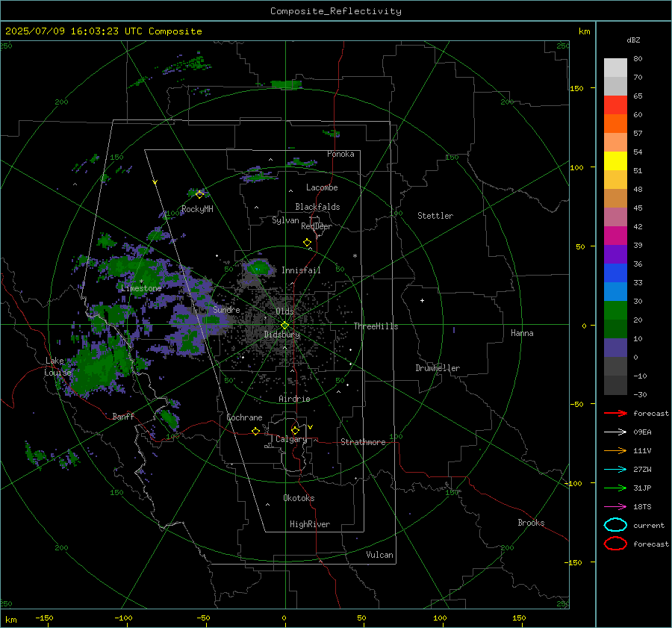Screen dimensions: 672x628
Task: Click the Innisfail town label
Action: 301,270
